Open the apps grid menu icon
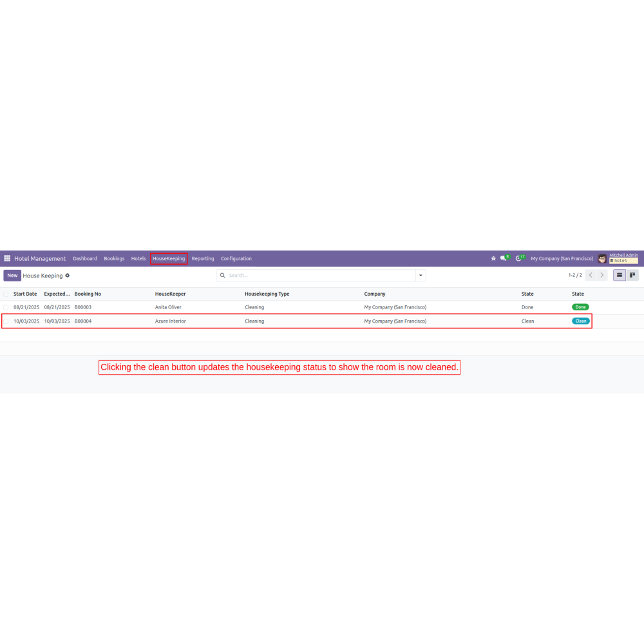This screenshot has width=644, height=644. (7, 258)
